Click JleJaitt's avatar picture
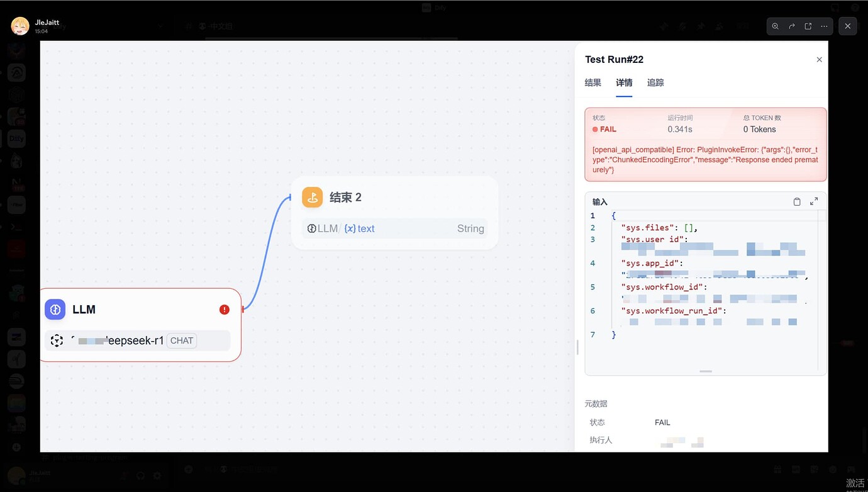This screenshot has height=492, width=868. [20, 26]
